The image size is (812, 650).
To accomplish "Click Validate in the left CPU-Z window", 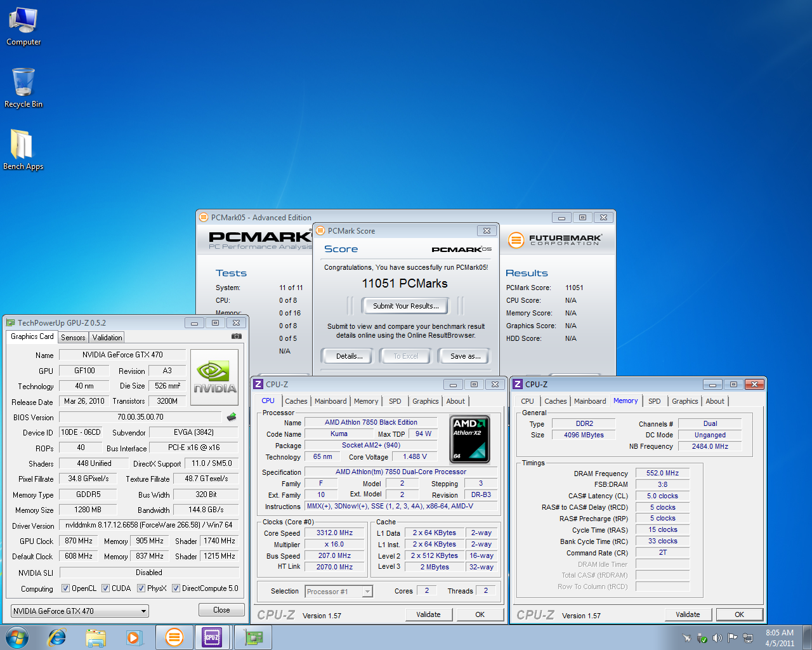I will (x=428, y=614).
